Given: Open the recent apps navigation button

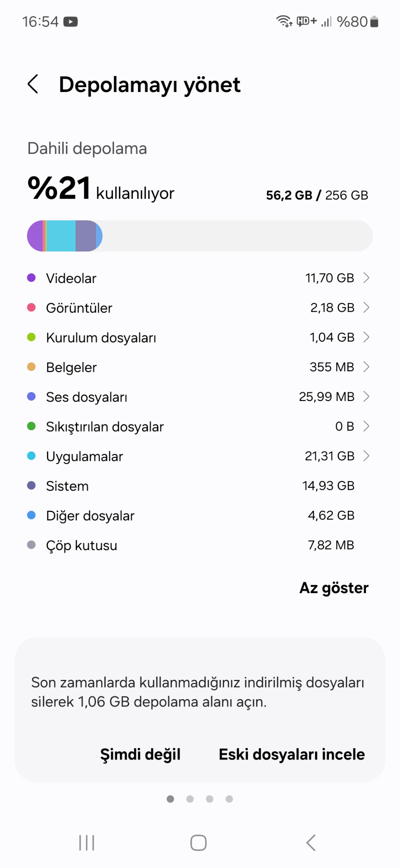Looking at the screenshot, I should [87, 843].
